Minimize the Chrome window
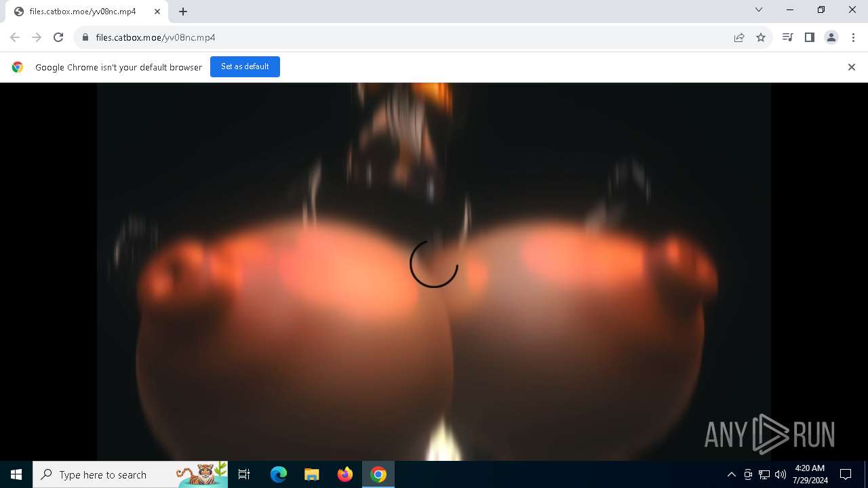 coord(790,9)
